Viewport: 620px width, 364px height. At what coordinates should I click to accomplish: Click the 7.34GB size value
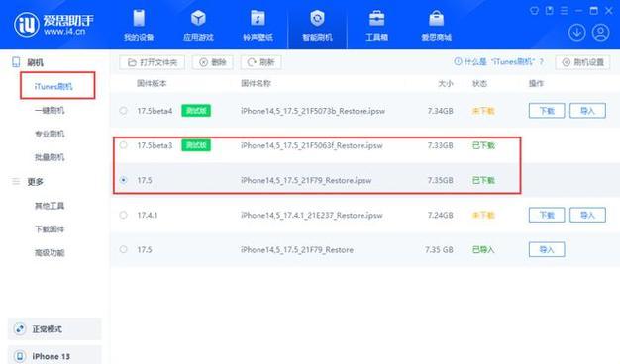coord(440,111)
